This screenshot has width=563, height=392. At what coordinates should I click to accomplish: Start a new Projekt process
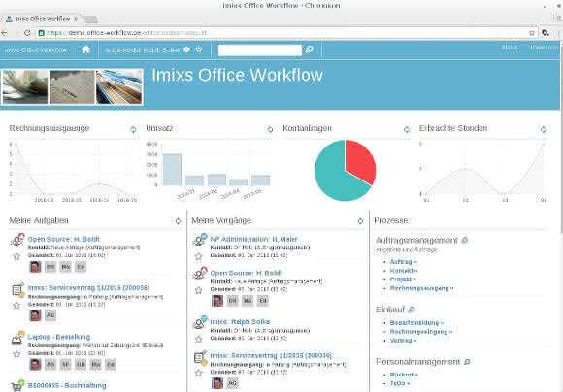(403, 279)
